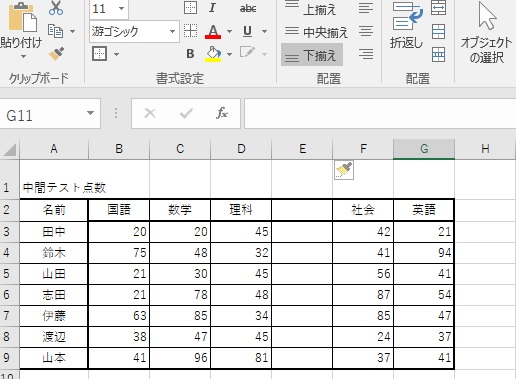Image resolution: width=516 pixels, height=379 pixels.
Task: Toggle 下揃え bottom alignment
Action: (312, 55)
